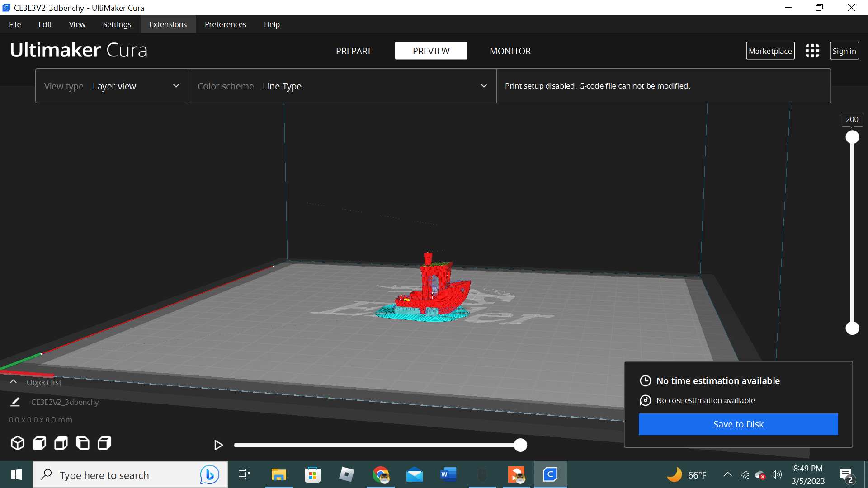Click the Cura logo in title bar
This screenshot has width=868, height=488.
point(6,8)
